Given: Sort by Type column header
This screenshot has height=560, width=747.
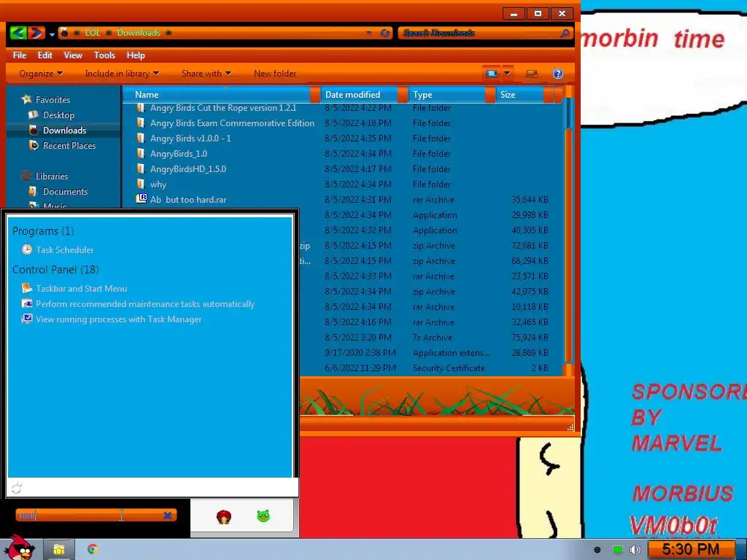Looking at the screenshot, I should (422, 94).
